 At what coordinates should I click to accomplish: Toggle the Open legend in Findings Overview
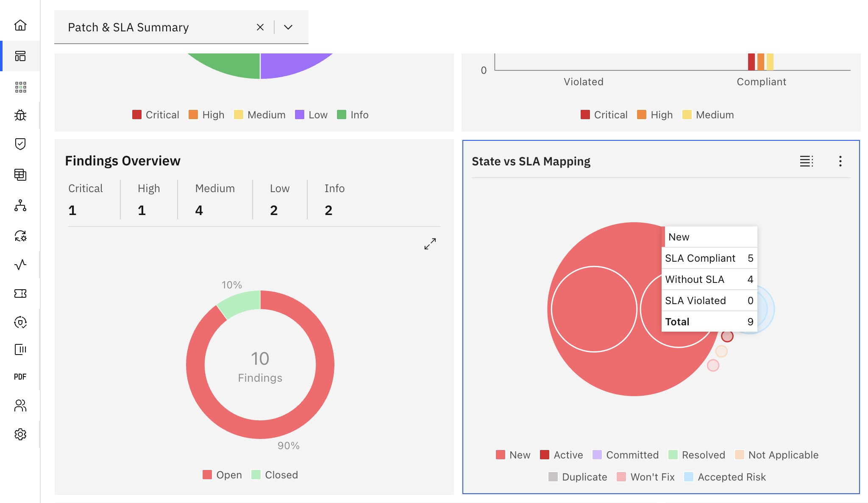[x=222, y=475]
